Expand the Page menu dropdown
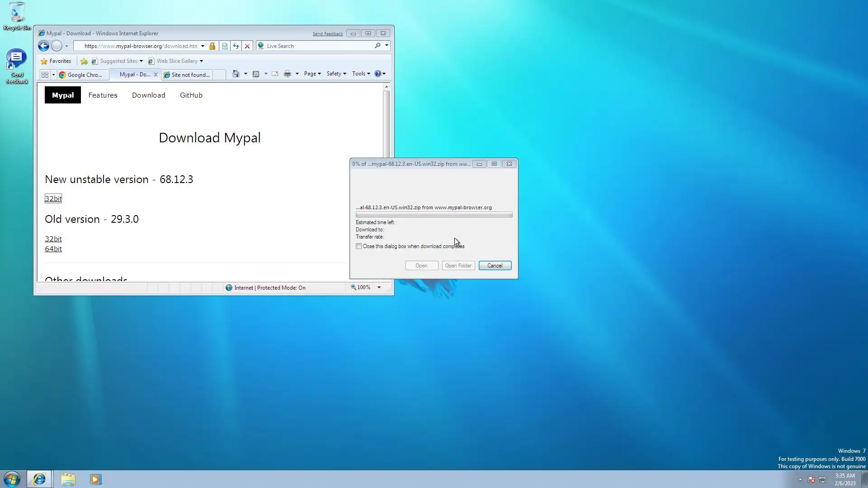The width and height of the screenshot is (868, 488). pyautogui.click(x=312, y=74)
